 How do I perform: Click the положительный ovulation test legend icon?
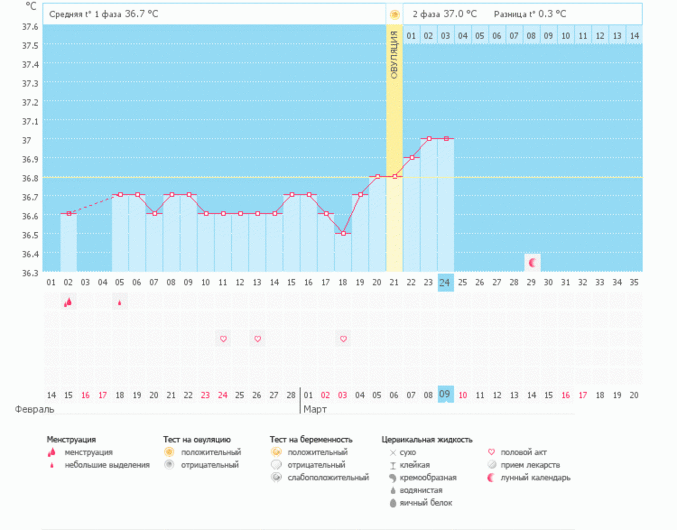coord(169,452)
